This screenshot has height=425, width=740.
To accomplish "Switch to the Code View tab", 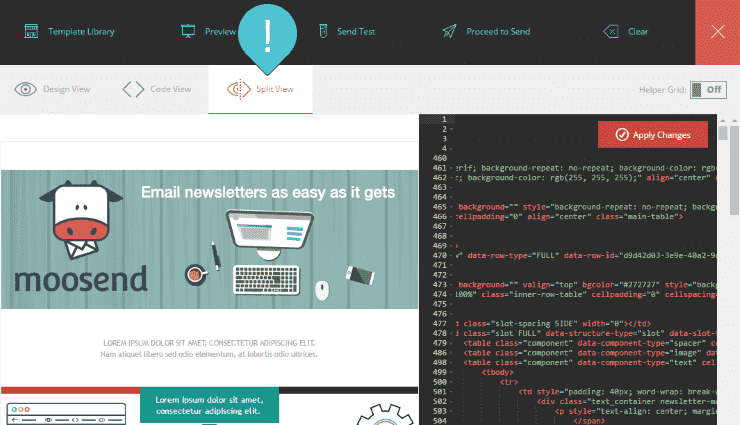I will click(x=157, y=89).
